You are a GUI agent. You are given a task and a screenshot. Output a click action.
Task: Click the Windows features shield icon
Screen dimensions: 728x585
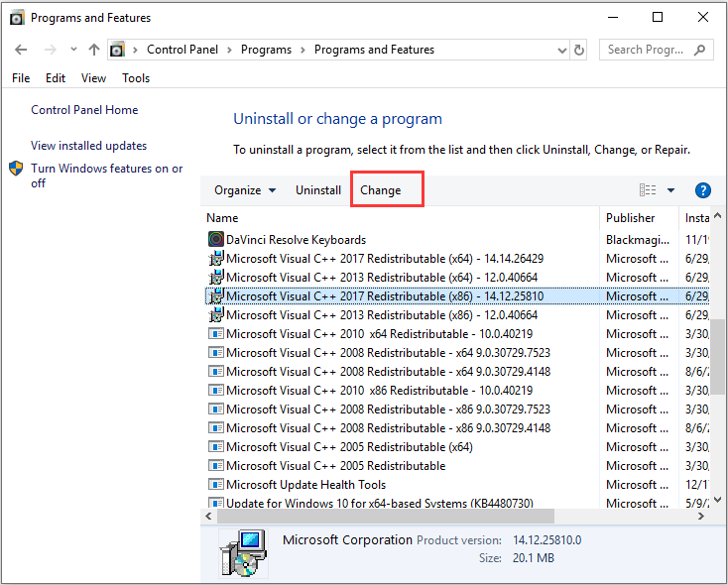point(16,169)
